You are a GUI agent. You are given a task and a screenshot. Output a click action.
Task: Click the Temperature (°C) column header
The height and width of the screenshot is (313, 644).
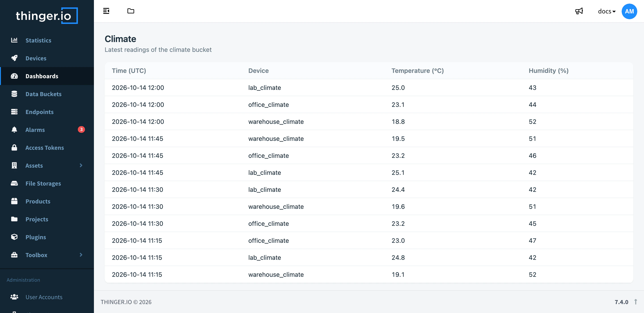click(x=417, y=71)
